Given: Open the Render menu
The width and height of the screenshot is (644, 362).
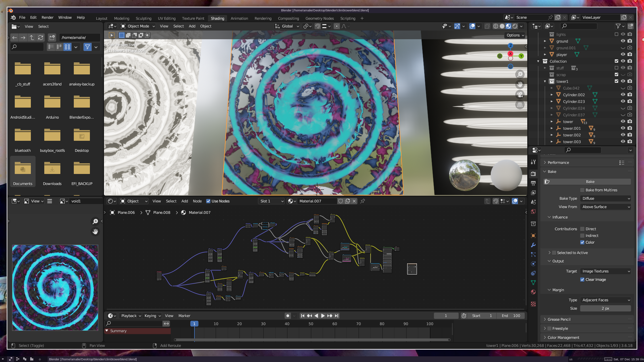Looking at the screenshot, I should 47,17.
